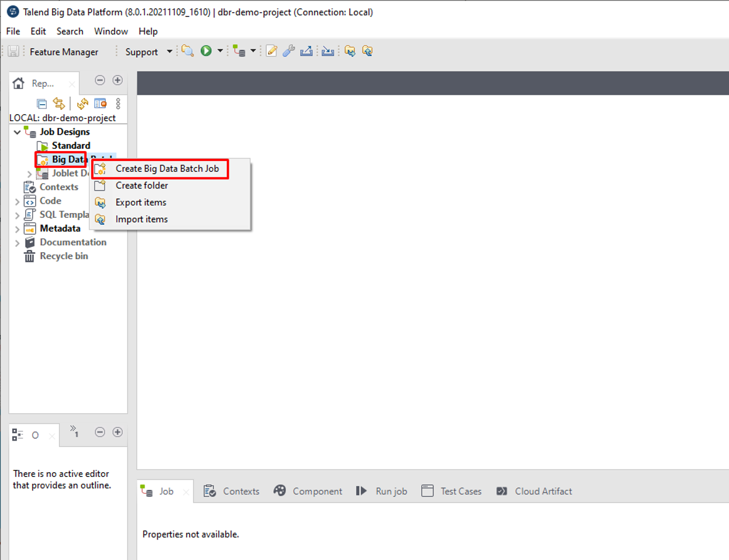Screen dimensions: 729x560
Task: Expand the Documentation tree node
Action: point(18,242)
